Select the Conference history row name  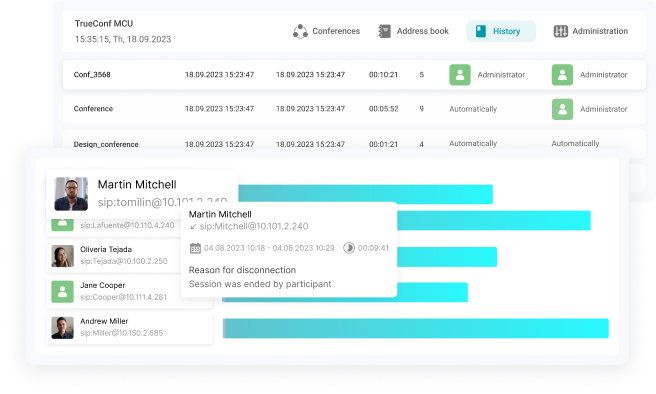[93, 109]
